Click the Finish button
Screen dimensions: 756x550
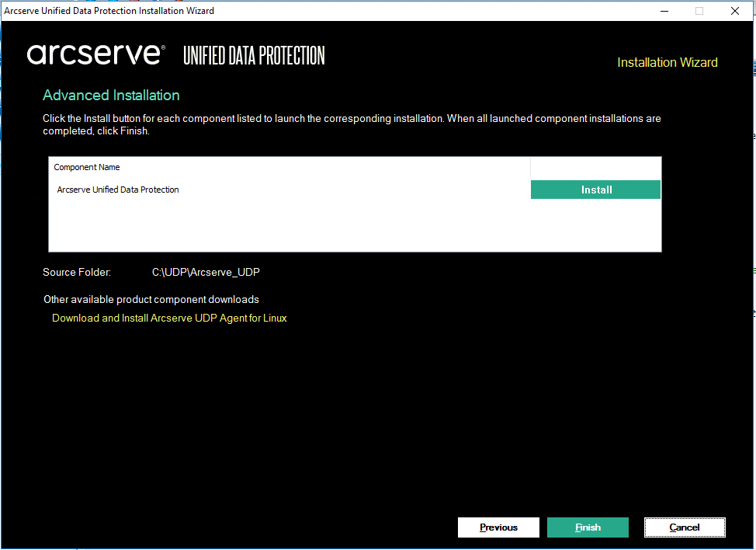coord(588,527)
